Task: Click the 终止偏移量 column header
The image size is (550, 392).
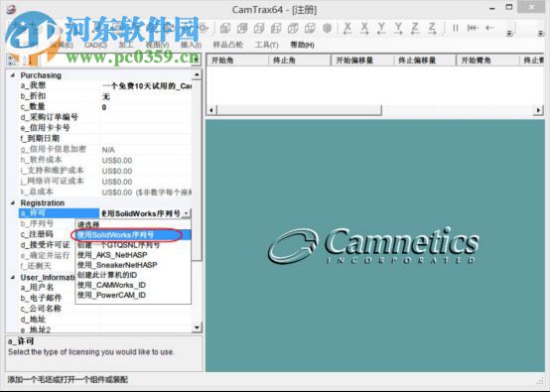Action: coord(425,61)
